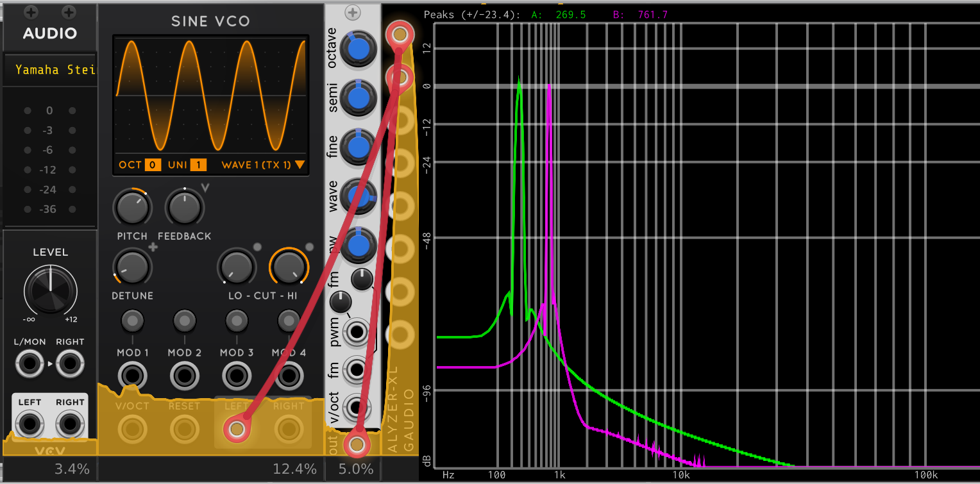Click the Sine VCO LEFT output jack
The image size is (980, 484).
pos(237,428)
